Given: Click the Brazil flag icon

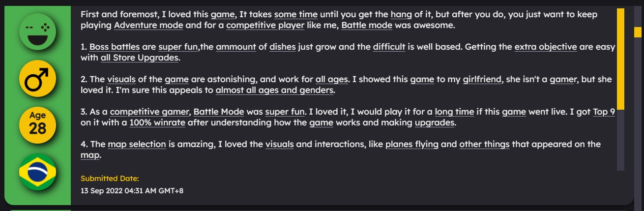Looking at the screenshot, I should coord(37,172).
